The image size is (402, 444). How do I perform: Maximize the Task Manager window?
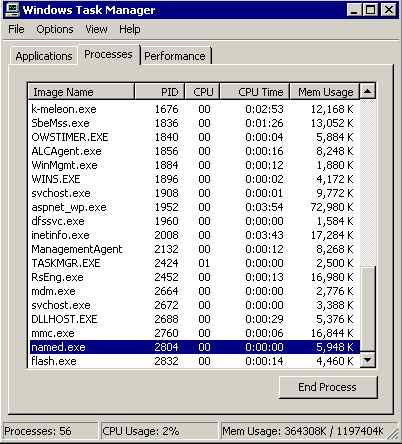[370, 10]
